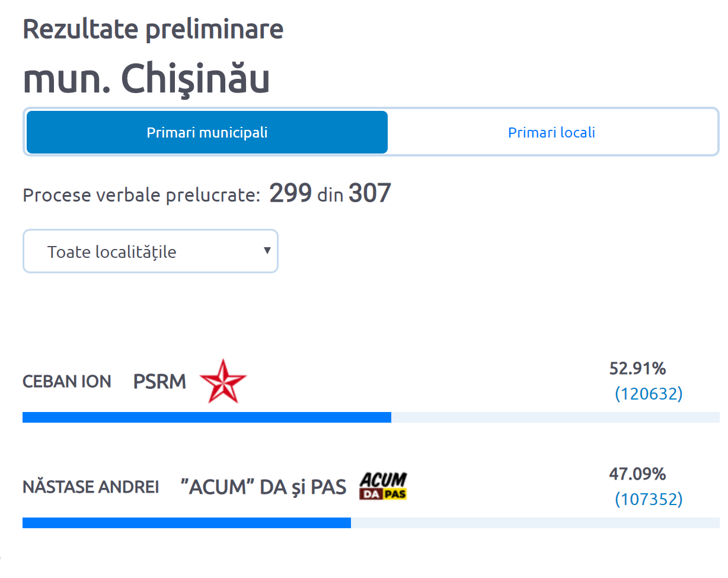Viewport: 728px width, 578px height.
Task: Click the PSRM red star logo
Action: (223, 381)
